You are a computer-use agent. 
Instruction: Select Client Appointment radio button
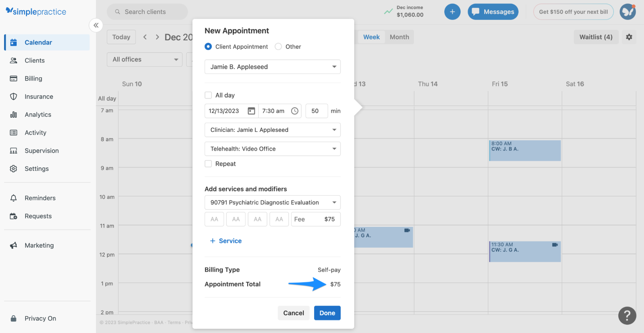[x=208, y=46]
